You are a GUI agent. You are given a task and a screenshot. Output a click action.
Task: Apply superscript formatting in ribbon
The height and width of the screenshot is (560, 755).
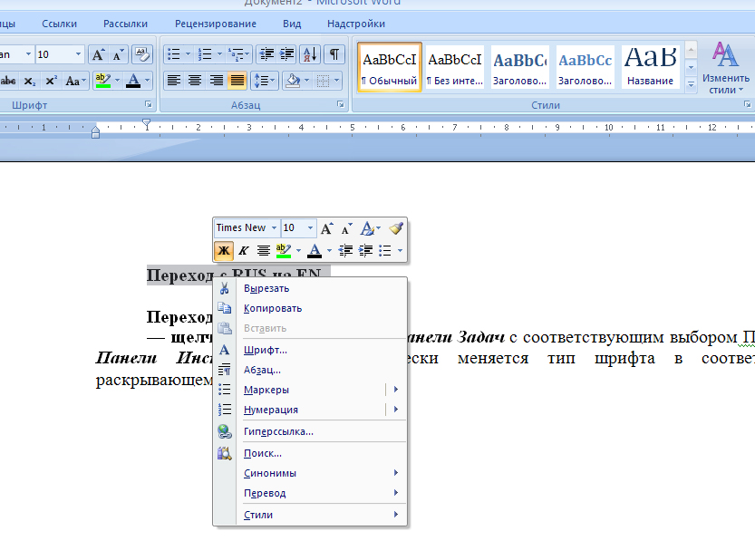pos(51,81)
